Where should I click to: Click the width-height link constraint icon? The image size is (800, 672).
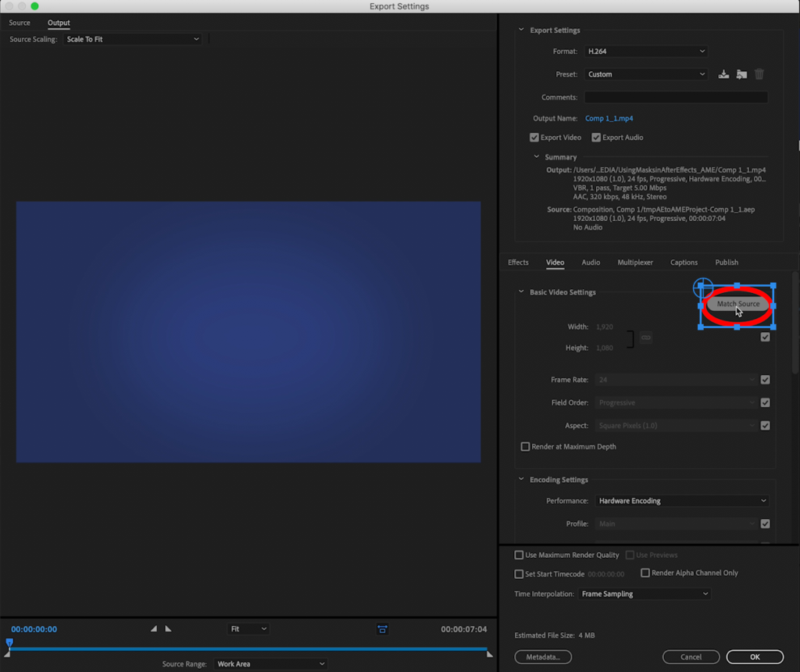point(645,337)
